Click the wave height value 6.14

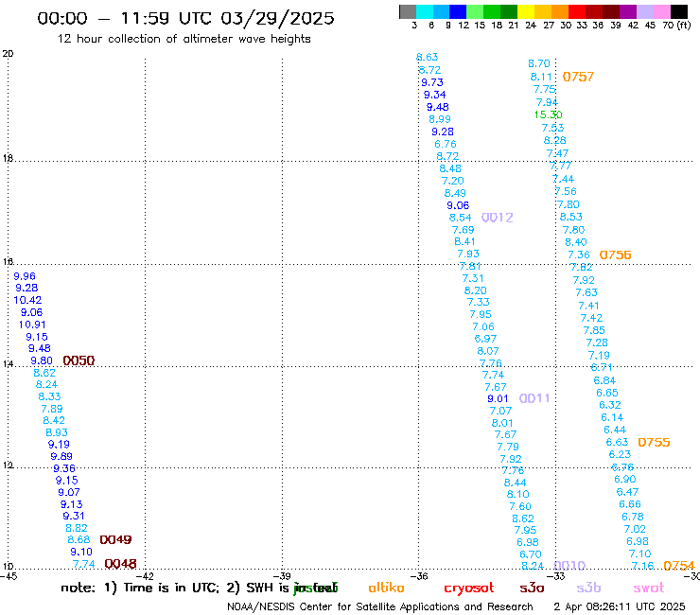pyautogui.click(x=612, y=417)
